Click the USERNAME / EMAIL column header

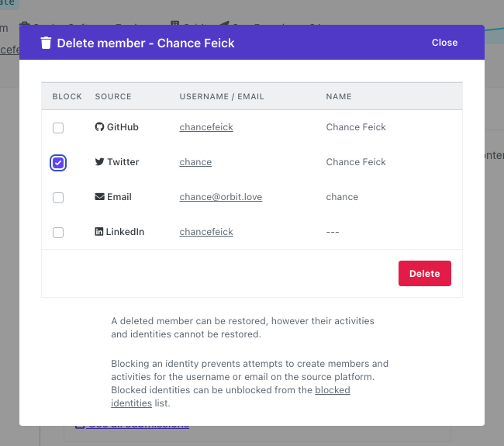pyautogui.click(x=222, y=96)
